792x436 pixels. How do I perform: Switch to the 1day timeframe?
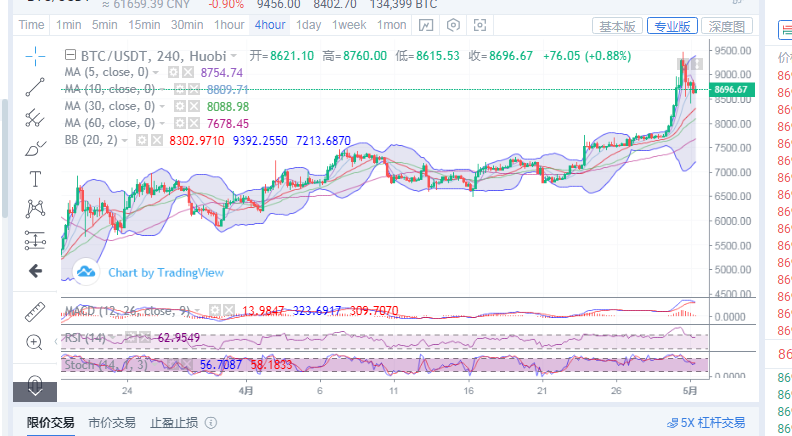[x=309, y=24]
